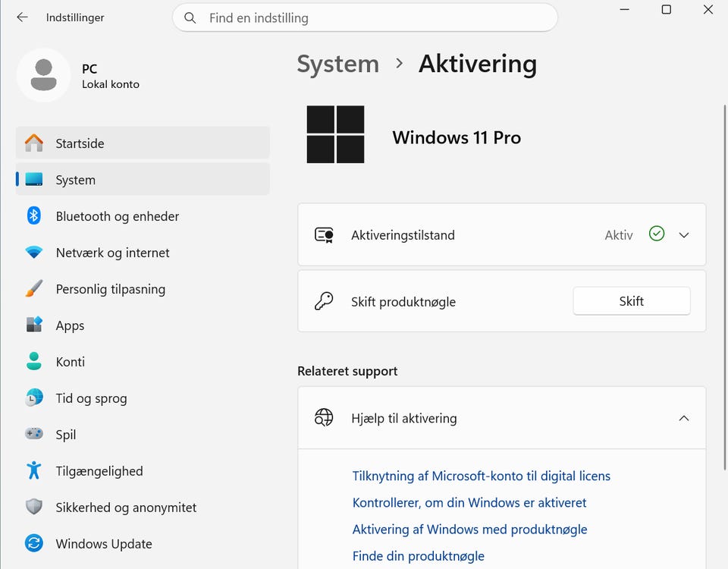This screenshot has height=569, width=728.
Task: Click the Aktiv status text
Action: pos(619,235)
